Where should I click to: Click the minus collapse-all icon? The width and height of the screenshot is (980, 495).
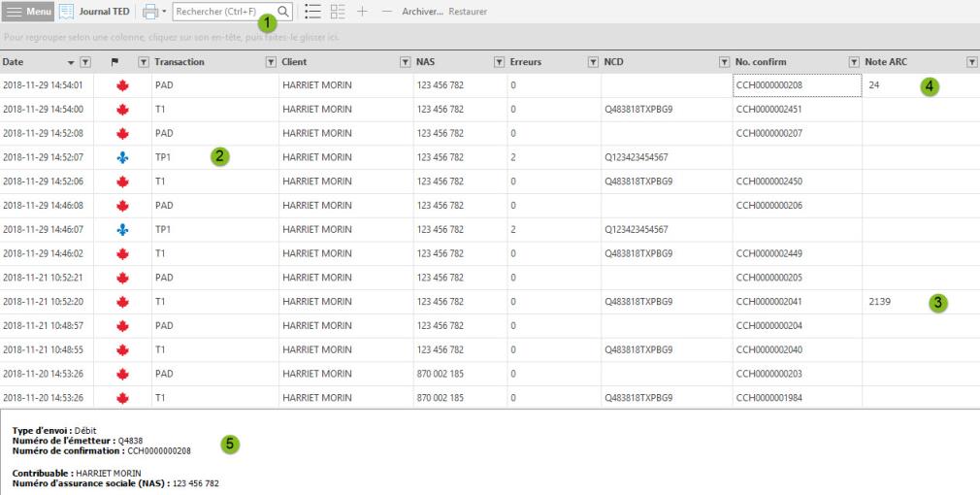(x=387, y=12)
